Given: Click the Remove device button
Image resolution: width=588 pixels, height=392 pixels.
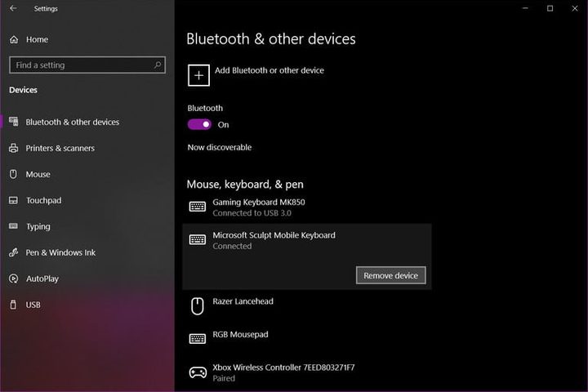Looking at the screenshot, I should tap(390, 276).
